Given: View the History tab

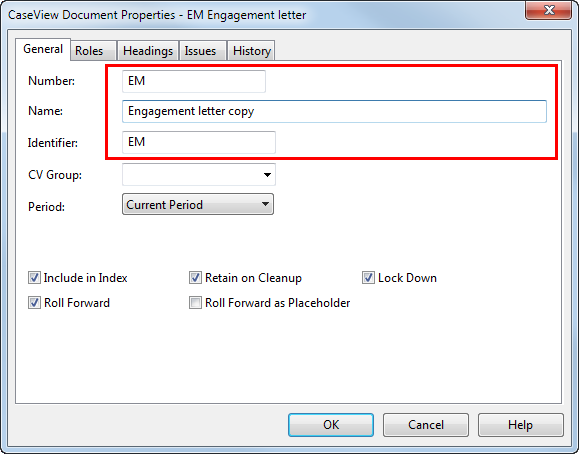Looking at the screenshot, I should tap(251, 51).
